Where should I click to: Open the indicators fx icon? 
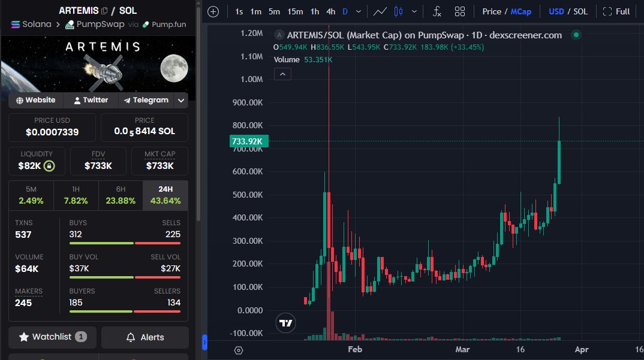click(x=437, y=11)
